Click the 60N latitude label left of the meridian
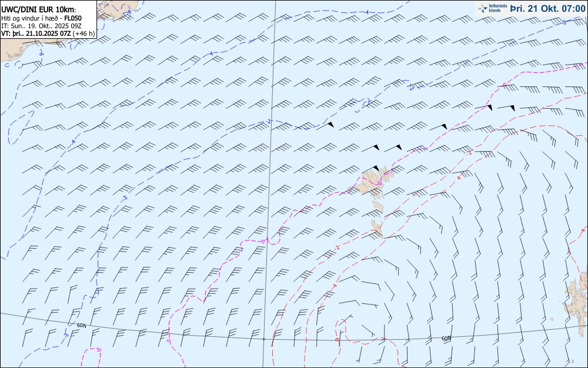The image size is (588, 368). 81,326
